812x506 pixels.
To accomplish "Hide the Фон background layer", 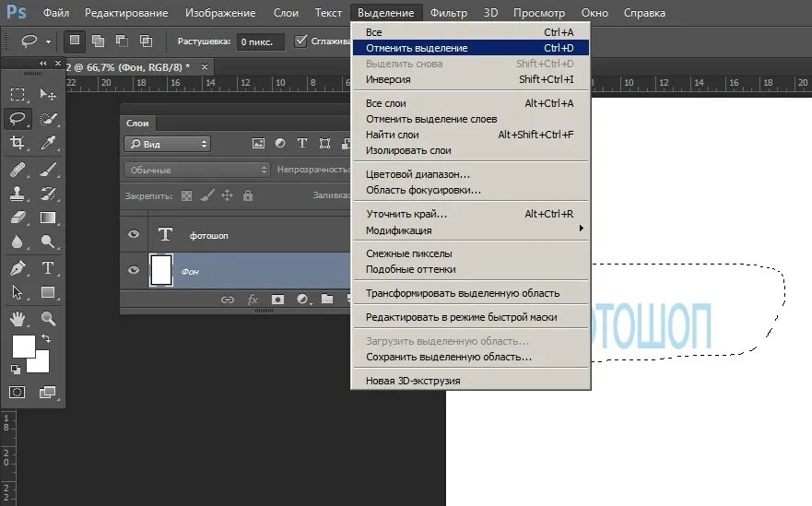I will click(x=134, y=270).
